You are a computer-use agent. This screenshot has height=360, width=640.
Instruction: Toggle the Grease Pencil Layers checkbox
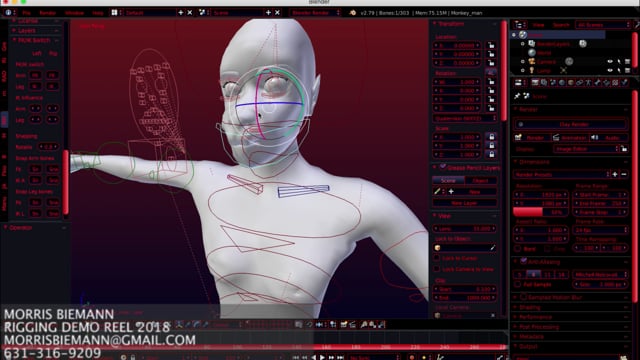443,167
